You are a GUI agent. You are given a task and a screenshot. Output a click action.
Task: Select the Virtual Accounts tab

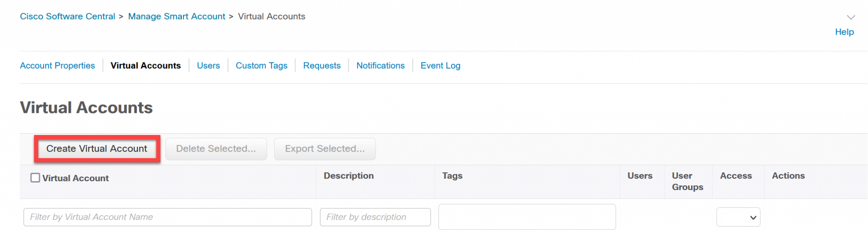point(145,66)
